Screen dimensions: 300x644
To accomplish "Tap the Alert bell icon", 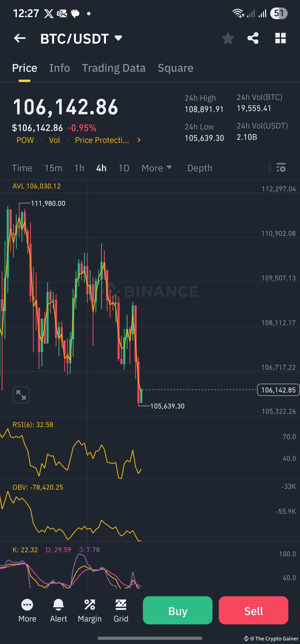I will click(x=59, y=610).
